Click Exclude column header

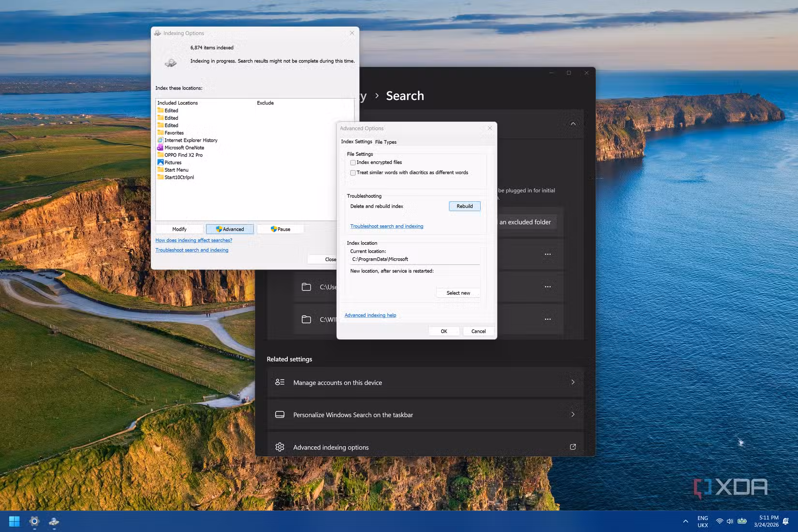click(x=265, y=103)
